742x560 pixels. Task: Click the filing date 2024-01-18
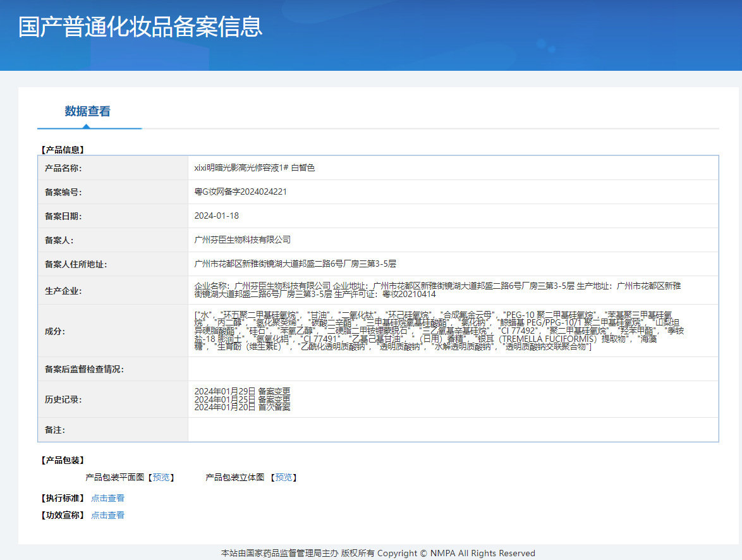tap(217, 216)
